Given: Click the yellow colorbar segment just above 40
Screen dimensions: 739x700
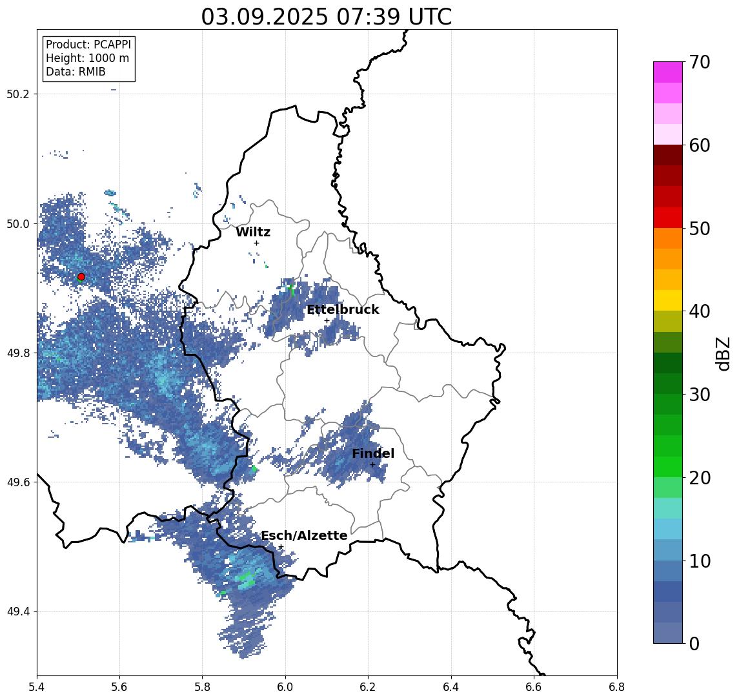Looking at the screenshot, I should (668, 300).
